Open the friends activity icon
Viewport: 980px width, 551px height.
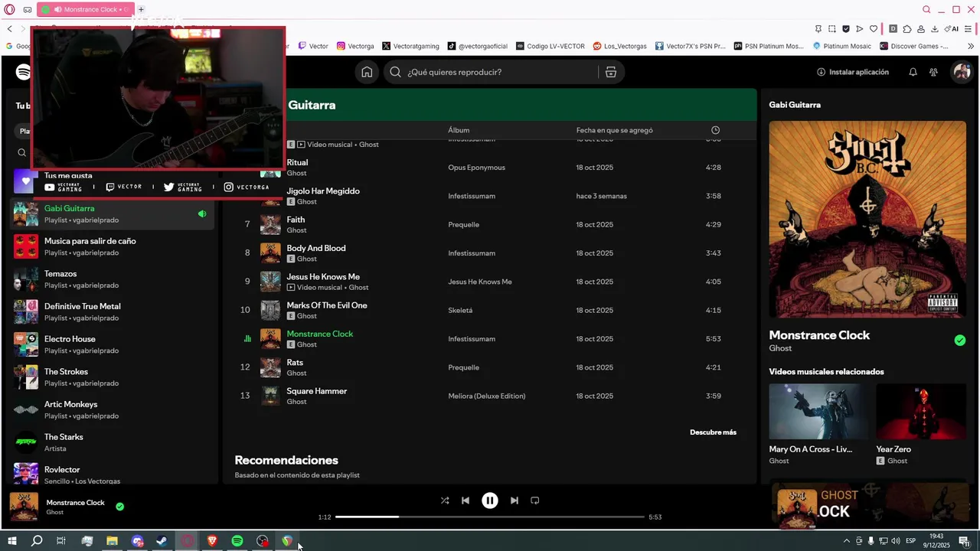[x=933, y=72]
